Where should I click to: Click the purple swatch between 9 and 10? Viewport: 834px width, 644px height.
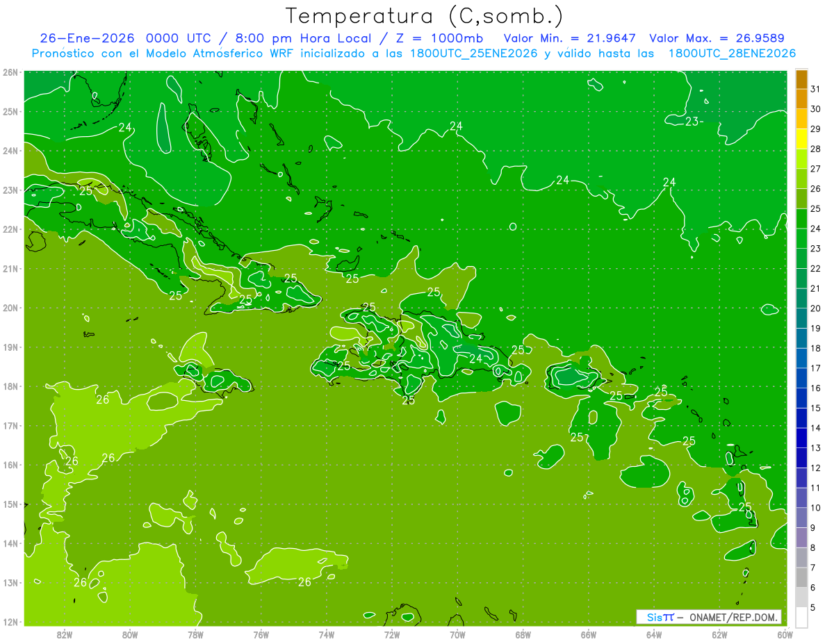[x=801, y=518]
